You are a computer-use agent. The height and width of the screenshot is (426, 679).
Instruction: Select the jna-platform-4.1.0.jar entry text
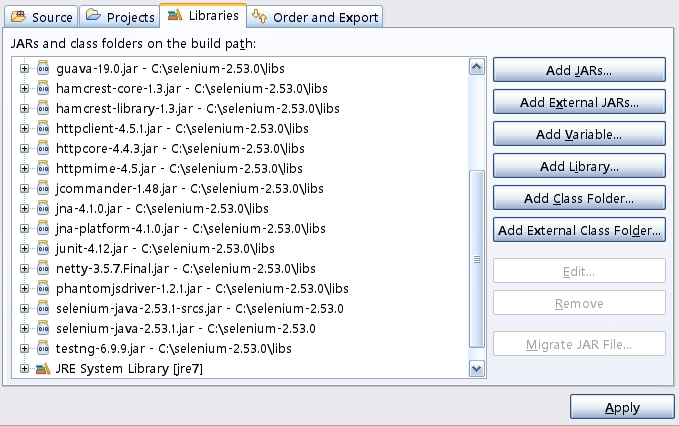point(191,228)
